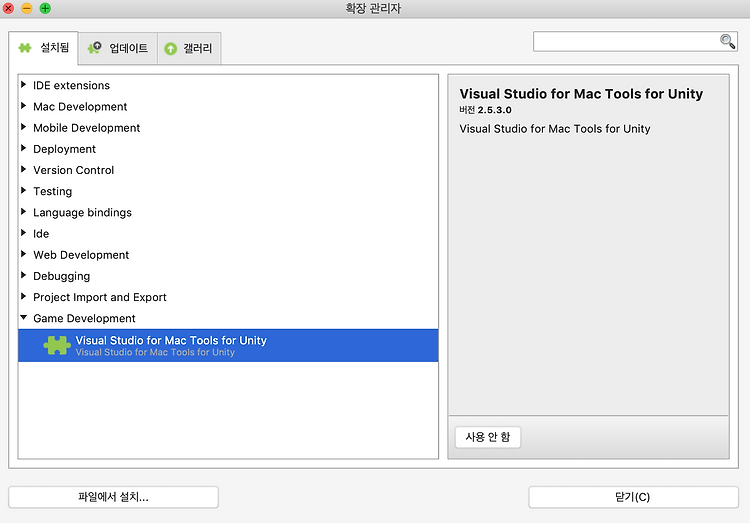750x523 pixels.
Task: Click the 사용 안 함 disable button
Action: (x=488, y=437)
